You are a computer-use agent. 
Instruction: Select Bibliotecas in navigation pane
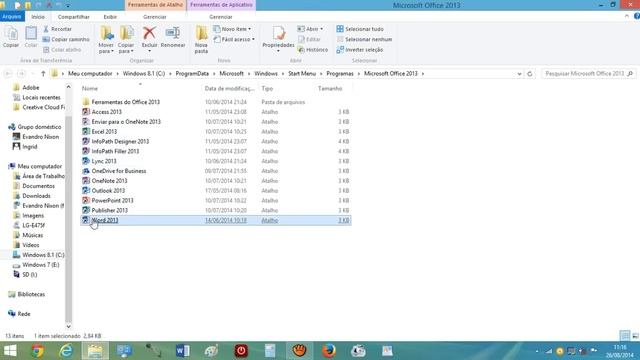31,294
